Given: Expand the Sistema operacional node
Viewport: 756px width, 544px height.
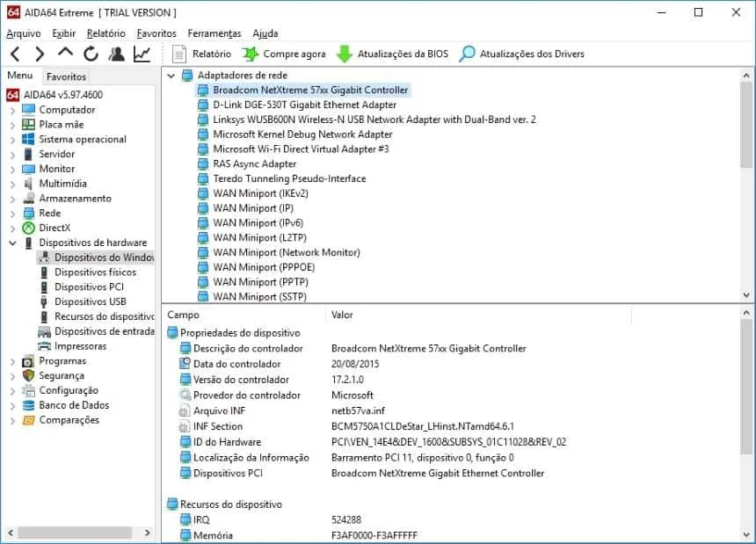Looking at the screenshot, I should [x=12, y=140].
